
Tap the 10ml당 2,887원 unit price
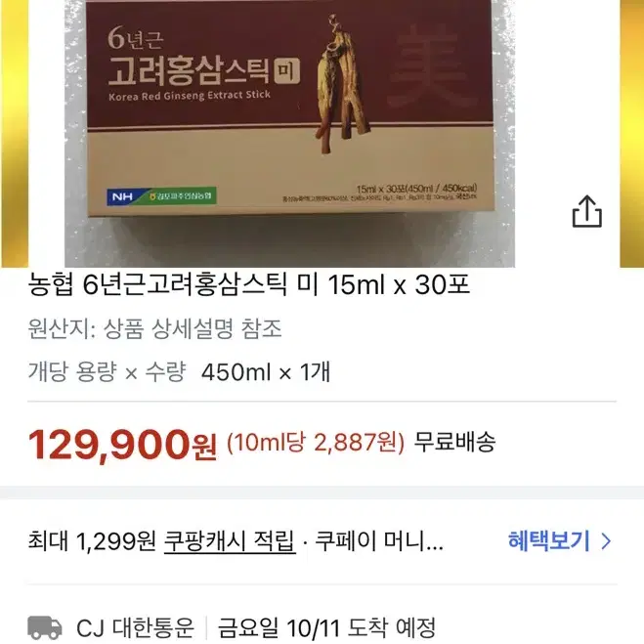click(x=316, y=443)
